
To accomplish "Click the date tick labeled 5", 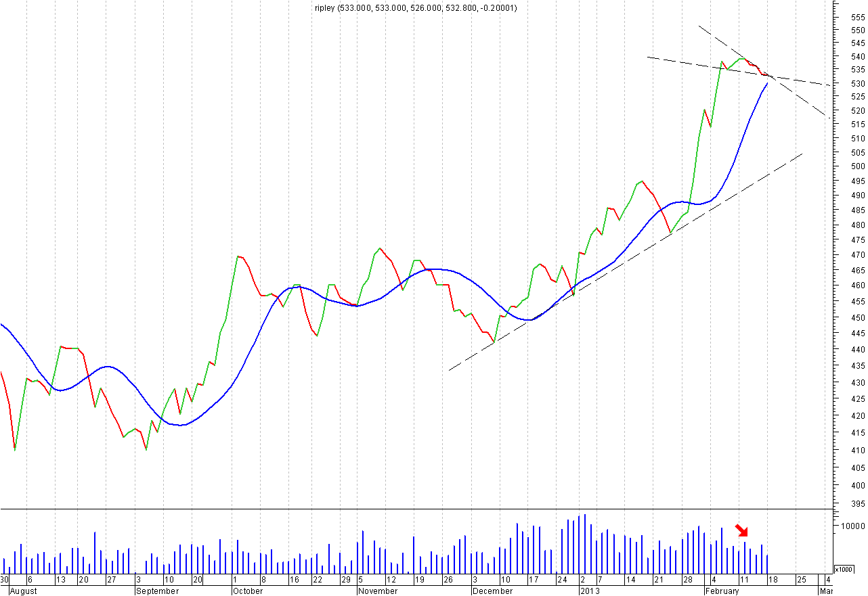I will [361, 580].
